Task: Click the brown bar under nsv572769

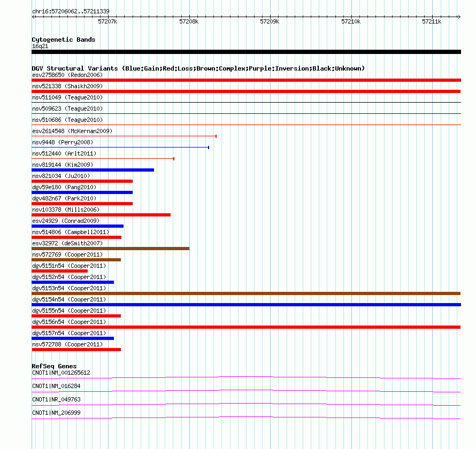Action: 76,260
